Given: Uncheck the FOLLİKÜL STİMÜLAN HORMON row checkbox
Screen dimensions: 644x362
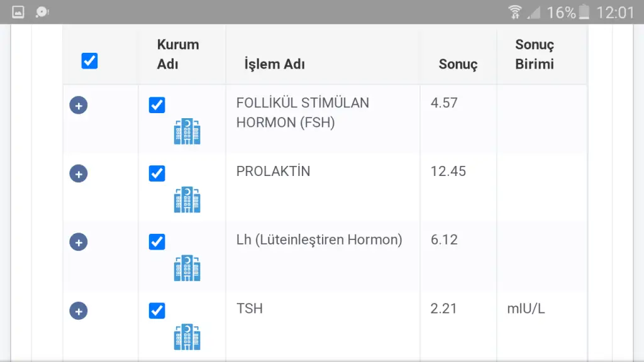Looking at the screenshot, I should coord(157,105).
